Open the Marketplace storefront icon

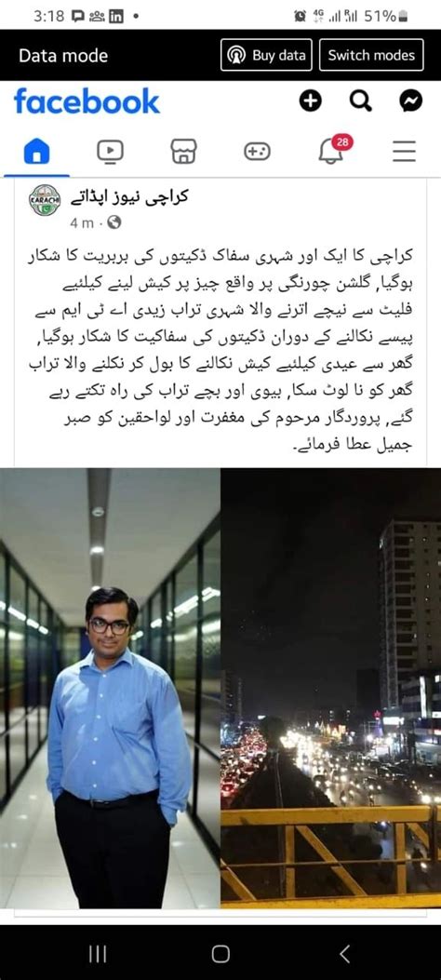[183, 152]
